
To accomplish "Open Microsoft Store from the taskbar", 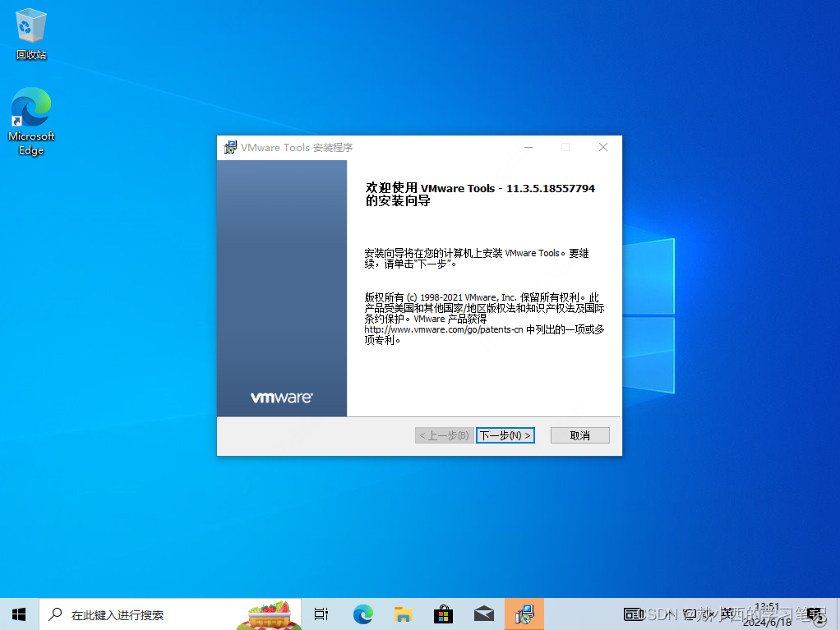I will pos(443,614).
